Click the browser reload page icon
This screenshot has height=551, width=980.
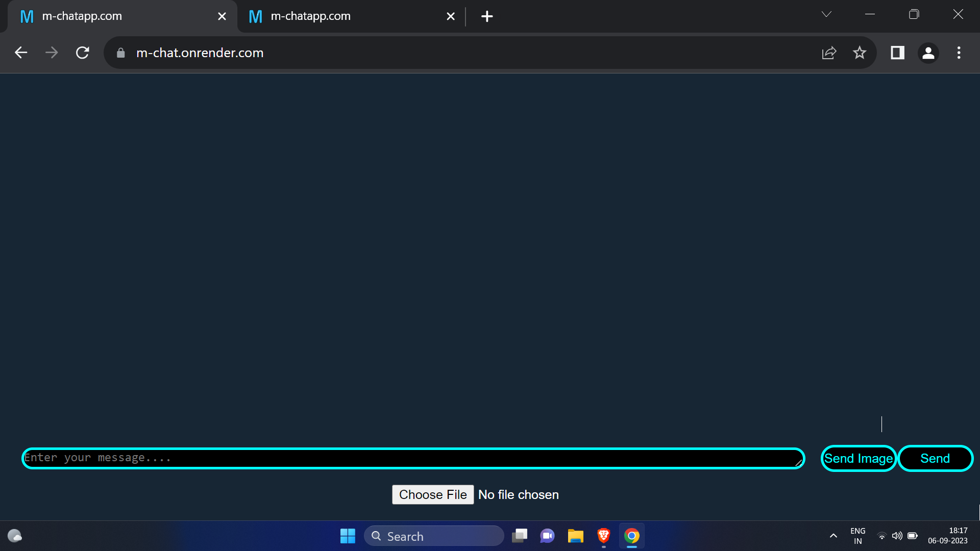tap(83, 53)
